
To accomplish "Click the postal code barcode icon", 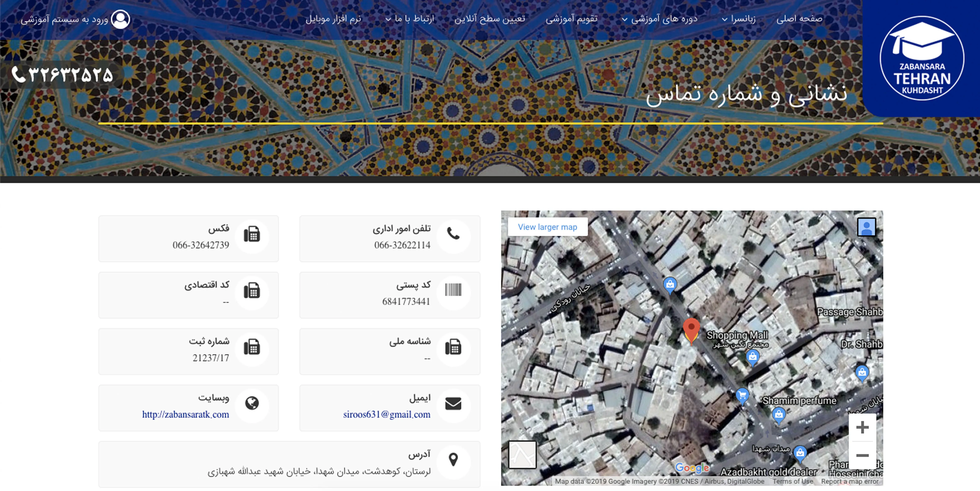I will pos(453,290).
